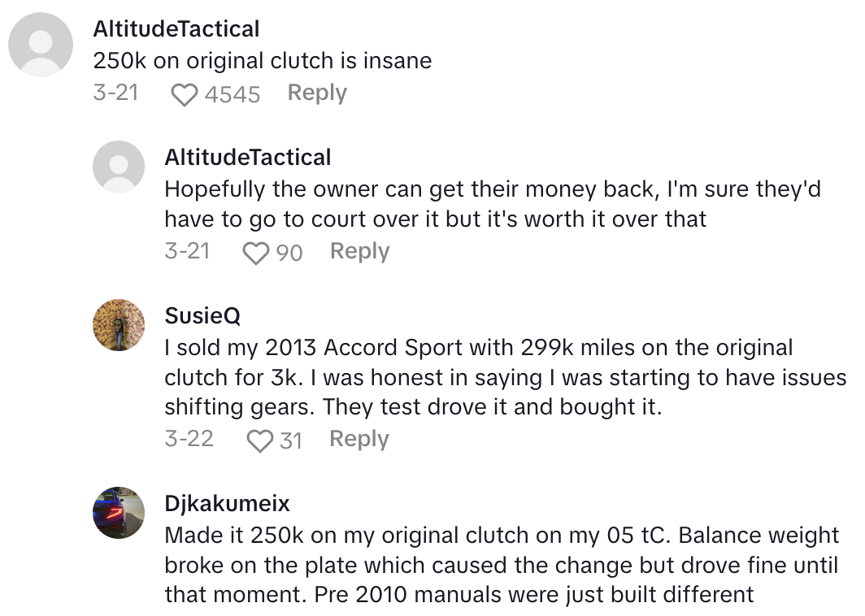
Task: Visit the Djkakumeix username link
Action: click(227, 503)
